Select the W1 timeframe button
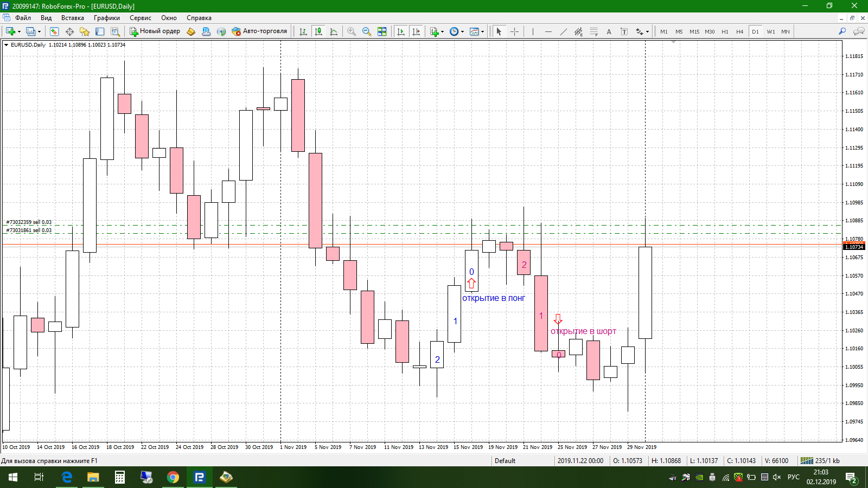868x488 pixels. [770, 31]
